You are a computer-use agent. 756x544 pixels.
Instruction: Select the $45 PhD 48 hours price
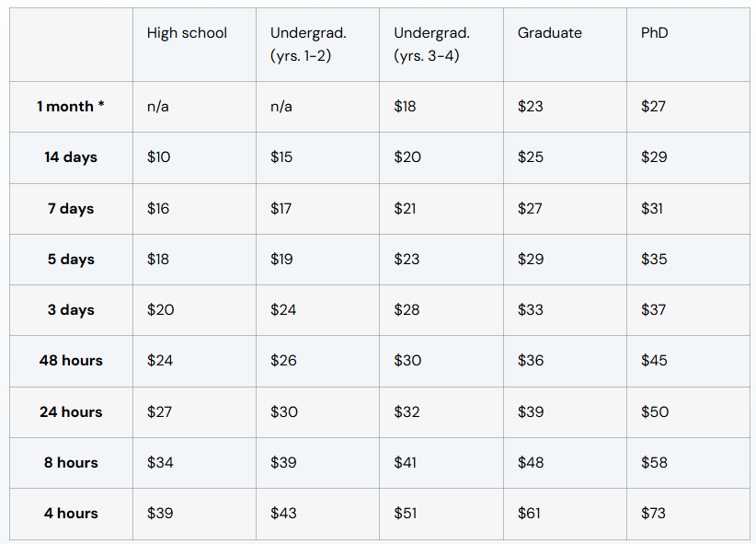pos(654,361)
